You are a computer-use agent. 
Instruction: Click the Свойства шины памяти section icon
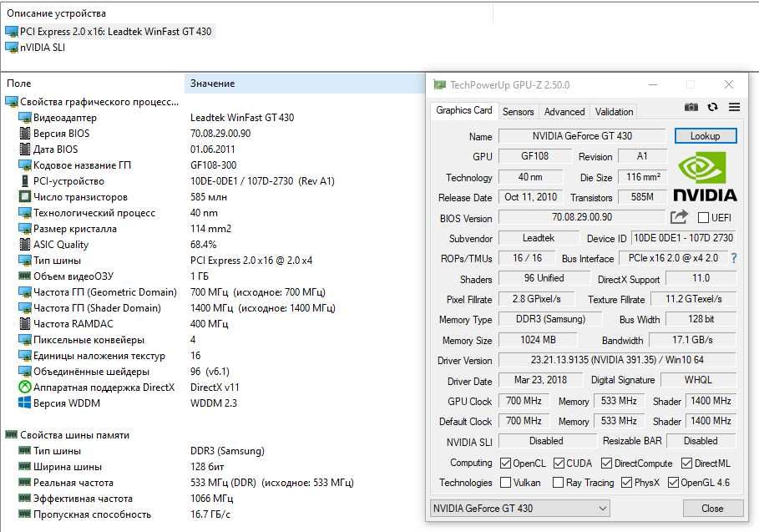tap(11, 434)
